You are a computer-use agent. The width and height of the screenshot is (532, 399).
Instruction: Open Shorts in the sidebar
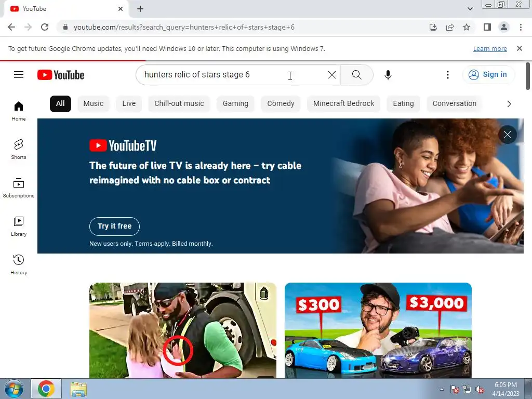(19, 149)
